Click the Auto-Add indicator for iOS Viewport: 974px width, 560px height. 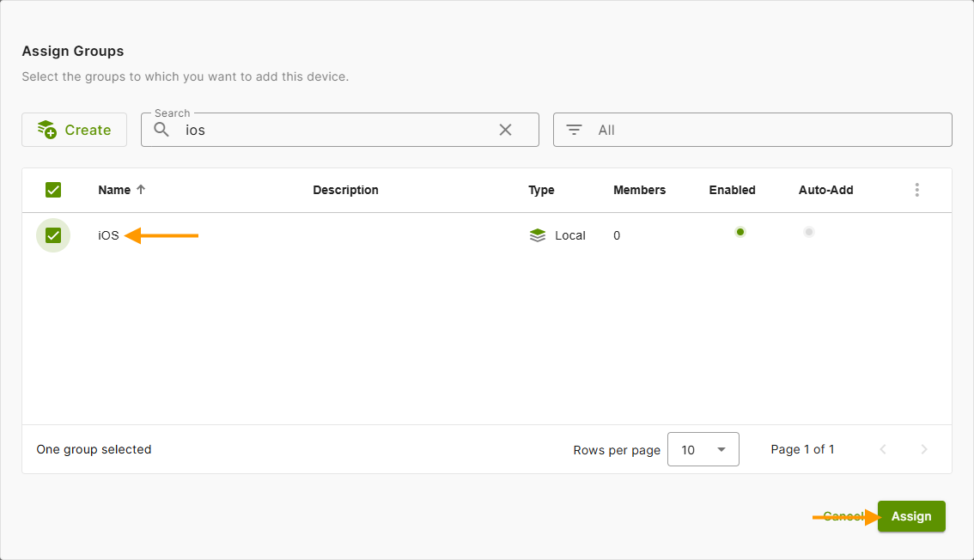click(x=808, y=232)
